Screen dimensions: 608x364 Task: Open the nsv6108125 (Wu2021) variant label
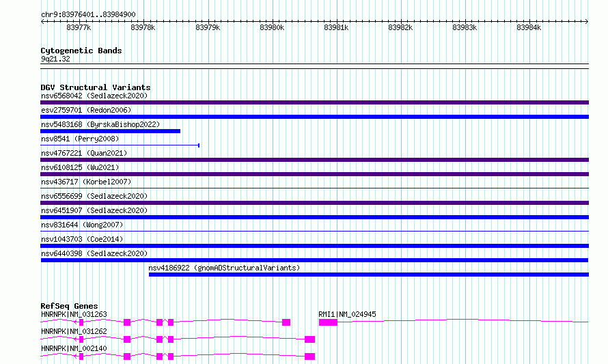coord(80,167)
